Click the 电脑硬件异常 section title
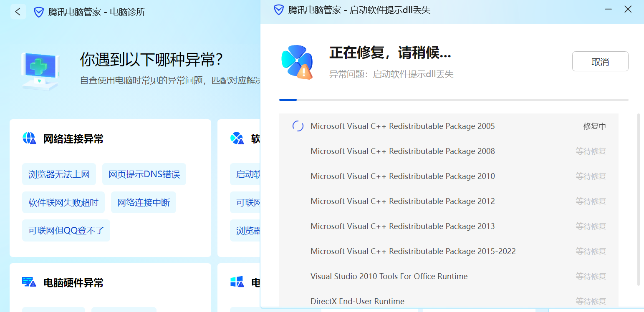644x312 pixels. click(73, 283)
